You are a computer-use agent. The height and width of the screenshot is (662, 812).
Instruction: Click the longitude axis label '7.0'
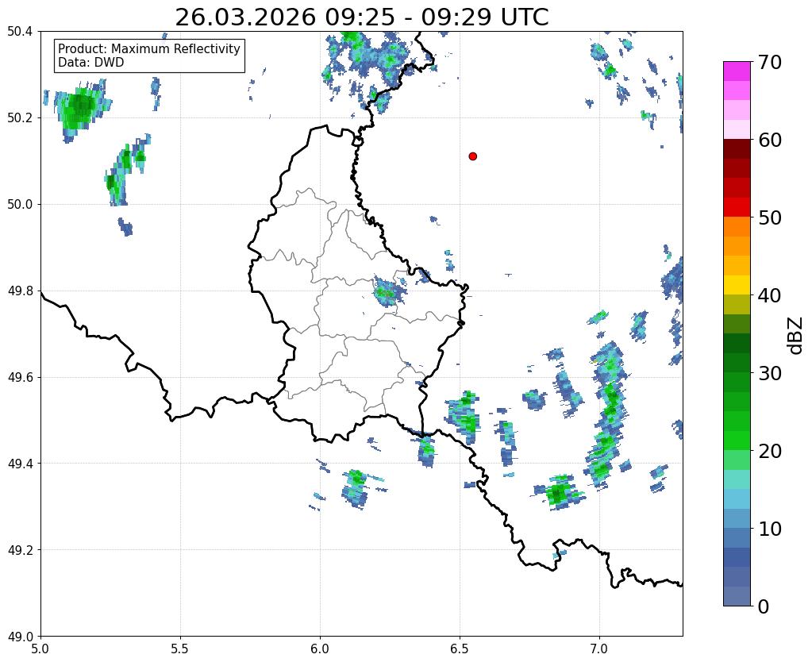pos(600,649)
